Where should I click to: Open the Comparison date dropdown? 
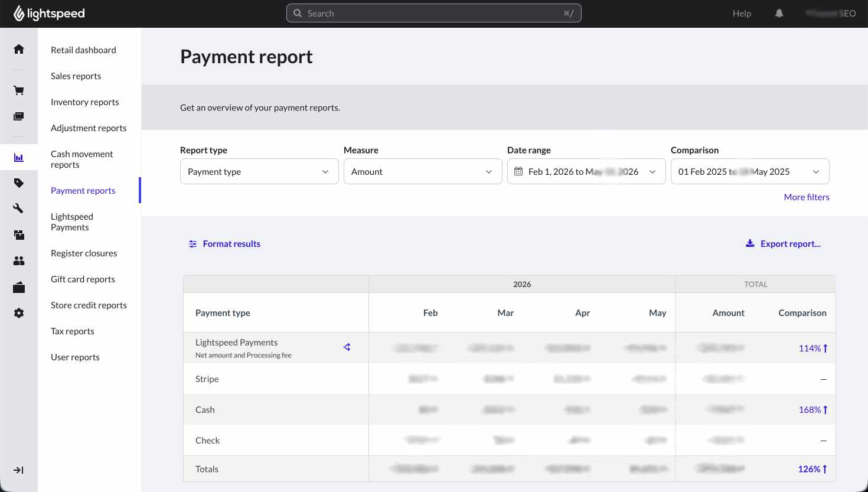[x=750, y=171]
